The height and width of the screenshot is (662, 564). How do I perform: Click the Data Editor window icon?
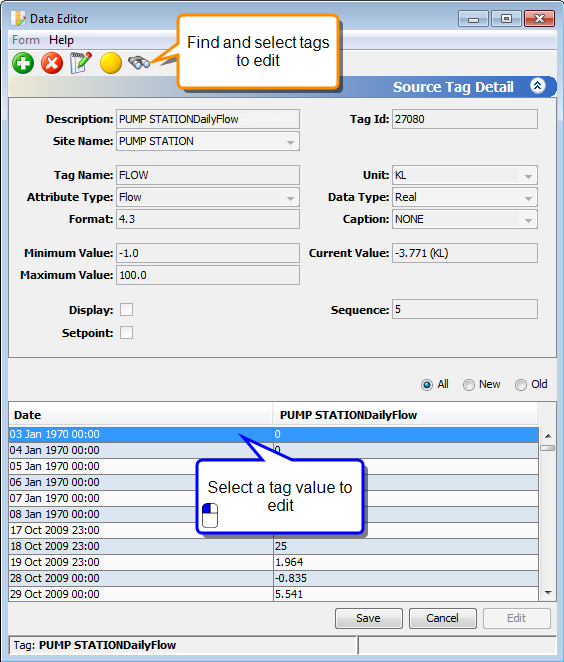18,19
